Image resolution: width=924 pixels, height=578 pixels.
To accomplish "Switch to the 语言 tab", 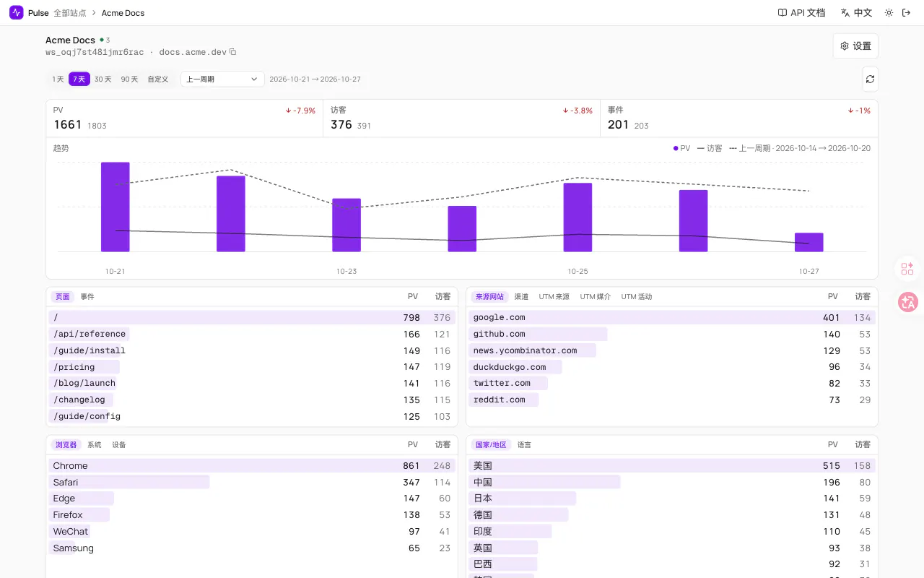I will click(524, 444).
